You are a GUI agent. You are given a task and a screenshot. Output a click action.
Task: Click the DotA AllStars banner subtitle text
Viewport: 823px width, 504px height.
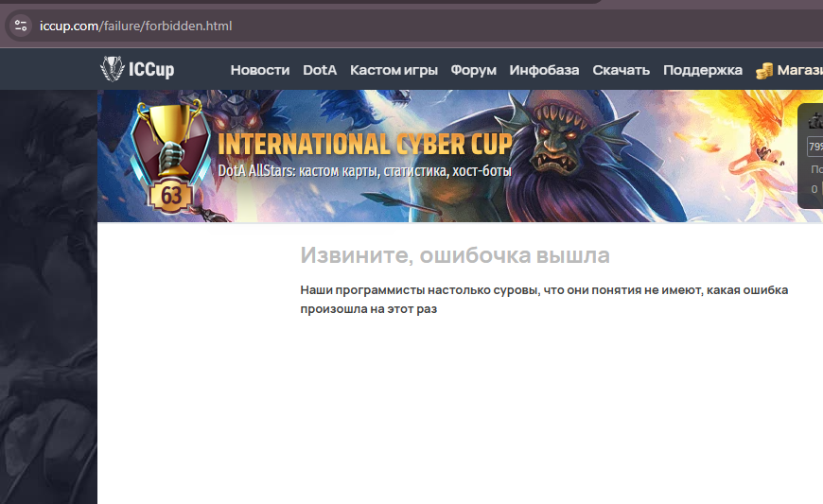(365, 170)
